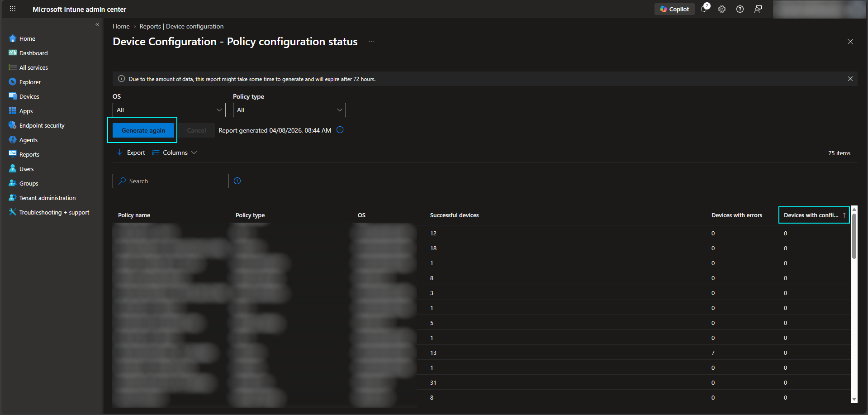Focus the Search policies field

[171, 181]
